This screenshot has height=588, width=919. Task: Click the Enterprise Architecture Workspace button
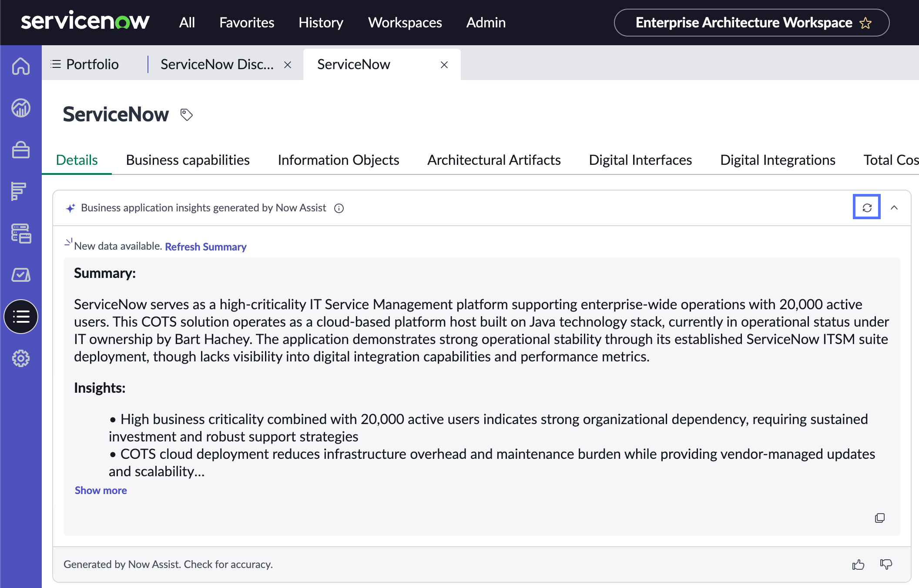click(751, 23)
